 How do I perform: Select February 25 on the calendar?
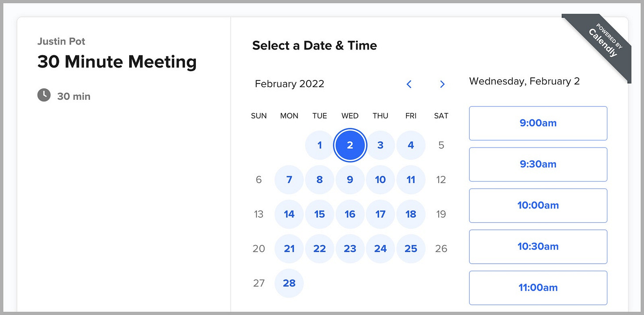[411, 248]
